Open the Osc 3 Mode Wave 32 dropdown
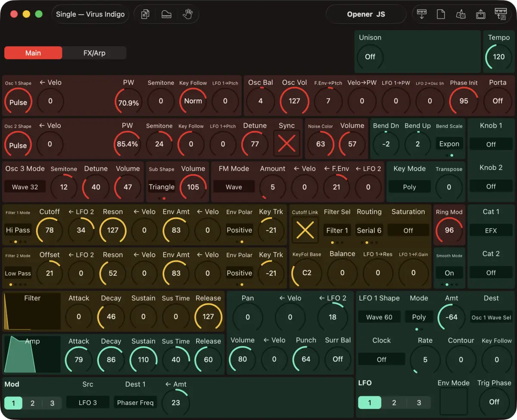517x420 pixels. [25, 187]
